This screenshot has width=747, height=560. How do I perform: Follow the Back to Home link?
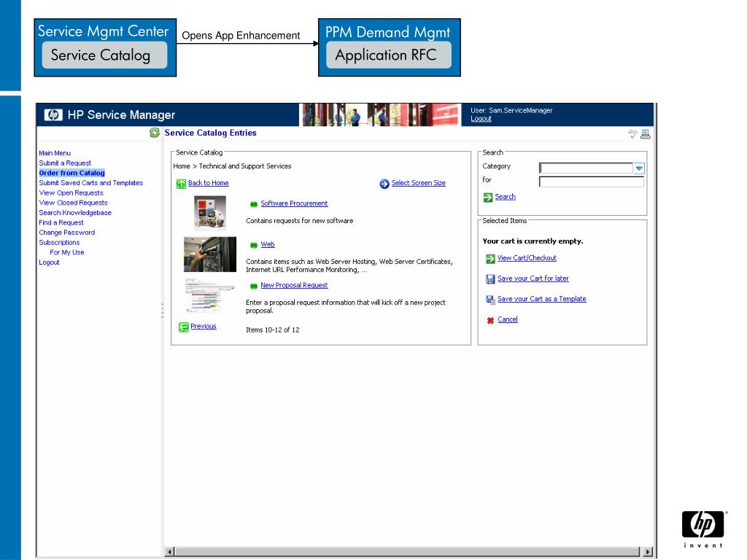click(208, 183)
